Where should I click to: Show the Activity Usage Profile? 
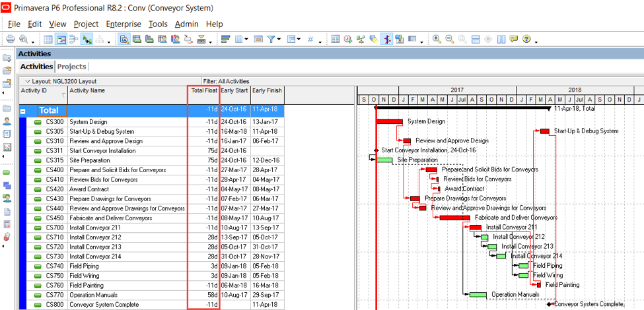point(149,40)
